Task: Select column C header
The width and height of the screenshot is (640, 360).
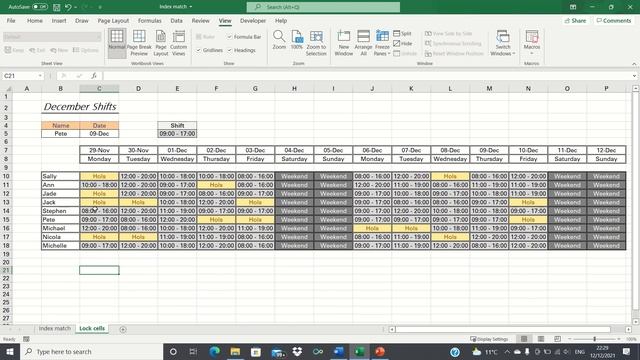Action: (99, 88)
